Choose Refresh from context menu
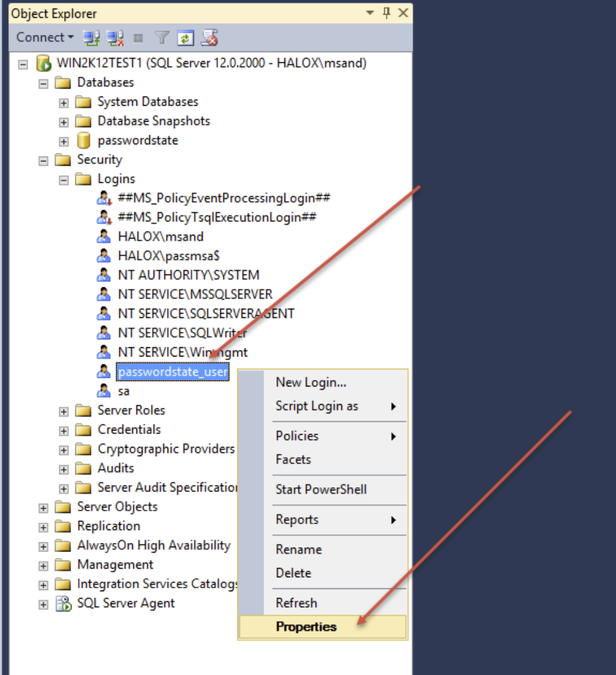This screenshot has width=616, height=675. click(x=323, y=603)
